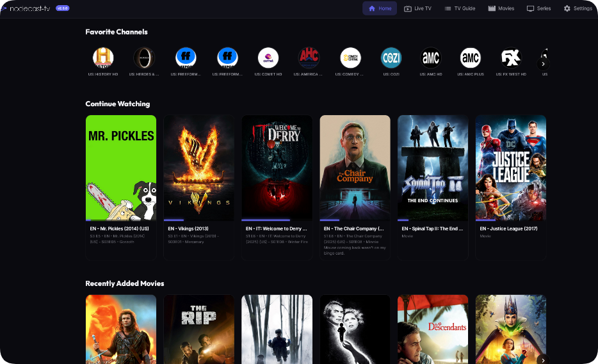
Task: Resume the Mr. Pickles poster
Action: 121,168
